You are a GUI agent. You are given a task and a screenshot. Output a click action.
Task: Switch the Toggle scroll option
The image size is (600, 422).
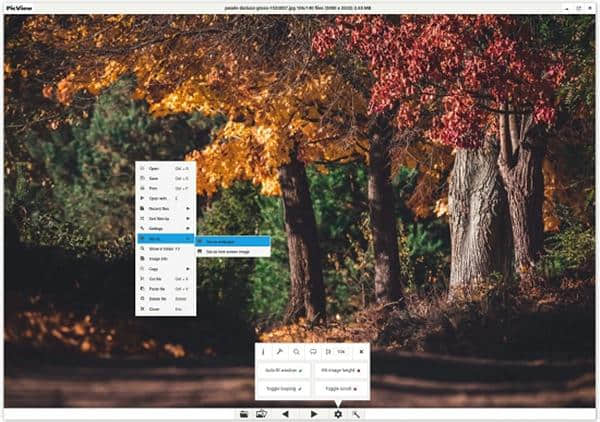pyautogui.click(x=340, y=386)
